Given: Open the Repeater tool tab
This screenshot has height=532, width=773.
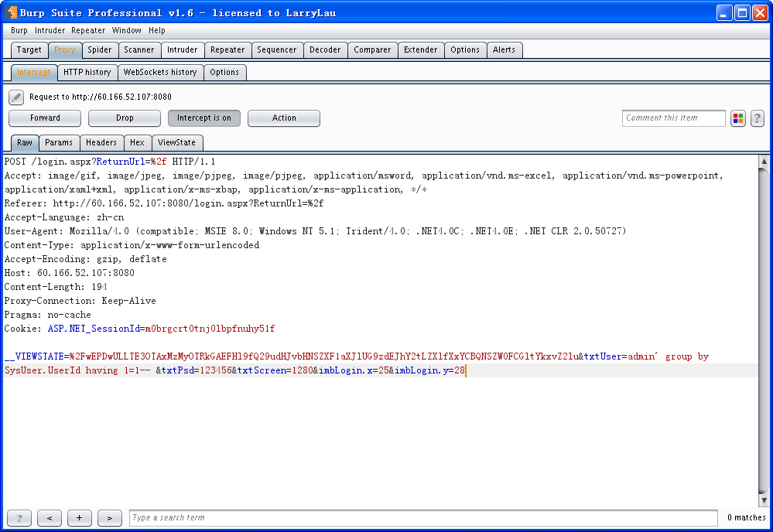Looking at the screenshot, I should click(227, 49).
